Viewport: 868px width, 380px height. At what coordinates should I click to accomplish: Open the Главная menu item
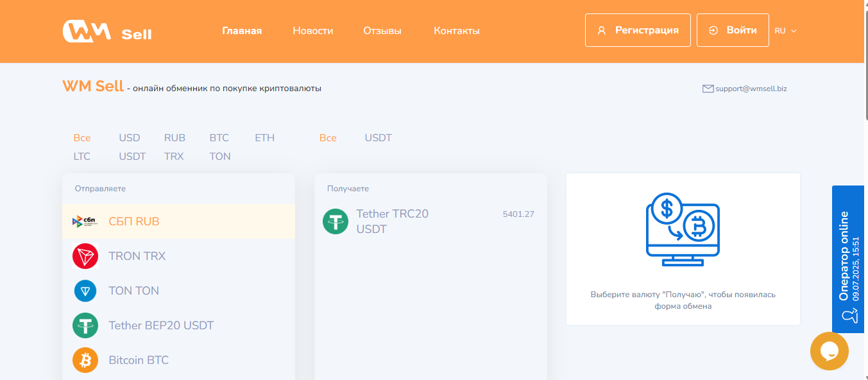(242, 31)
